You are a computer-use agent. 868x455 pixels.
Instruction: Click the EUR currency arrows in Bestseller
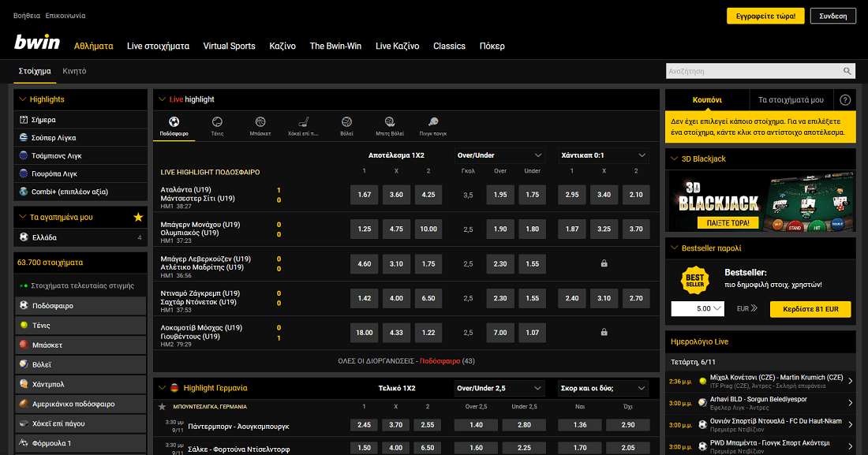point(754,308)
